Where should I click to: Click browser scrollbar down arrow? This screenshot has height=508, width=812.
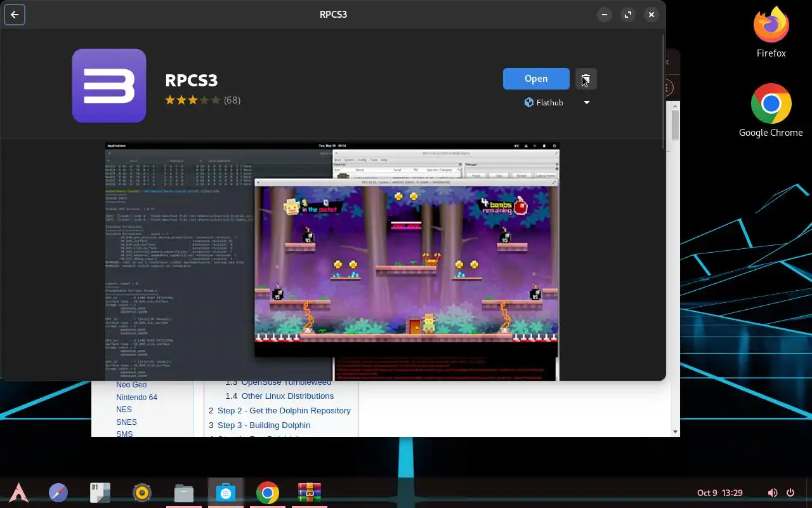tap(675, 432)
